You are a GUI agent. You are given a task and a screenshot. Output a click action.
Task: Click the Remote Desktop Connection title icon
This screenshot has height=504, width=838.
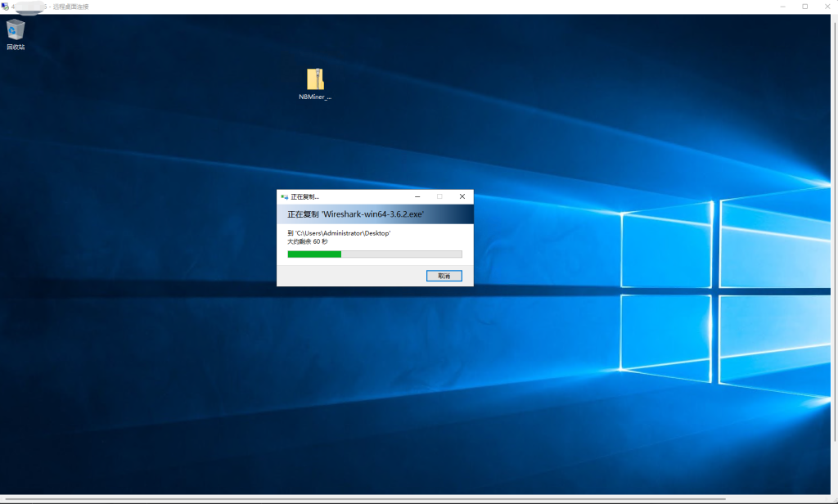click(6, 7)
